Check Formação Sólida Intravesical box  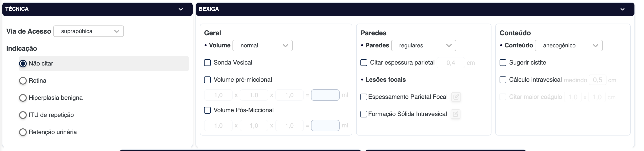coord(364,114)
